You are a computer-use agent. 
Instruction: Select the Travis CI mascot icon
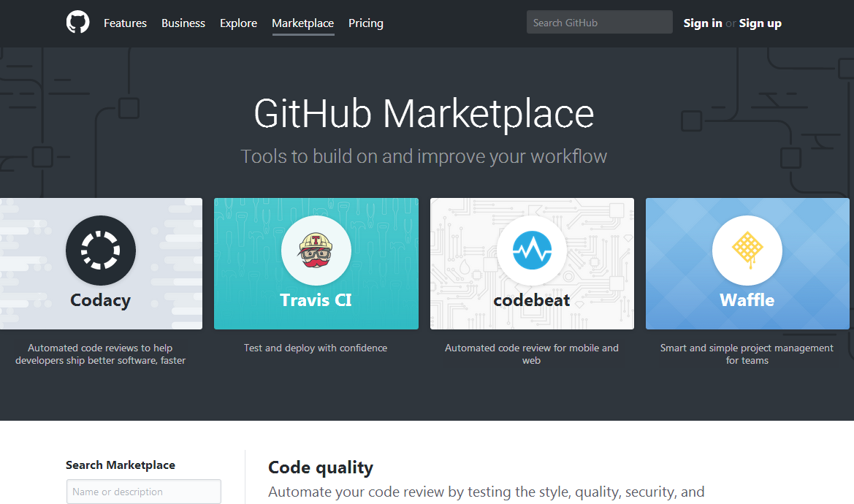(x=316, y=251)
